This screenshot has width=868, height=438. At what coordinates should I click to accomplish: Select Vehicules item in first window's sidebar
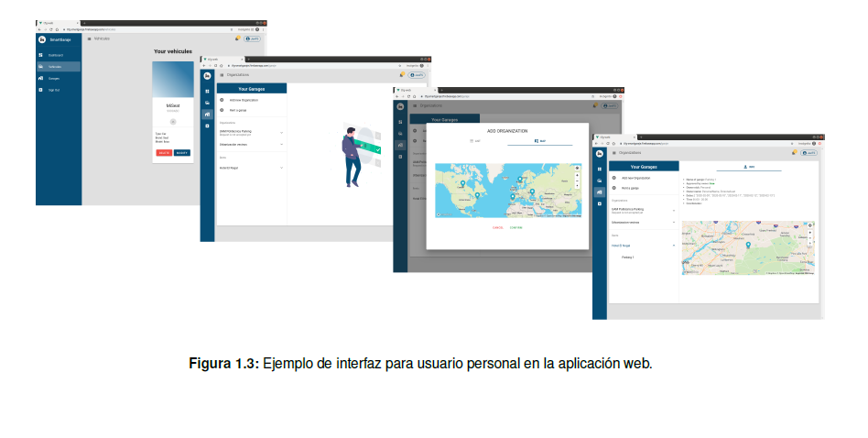pyautogui.click(x=59, y=67)
